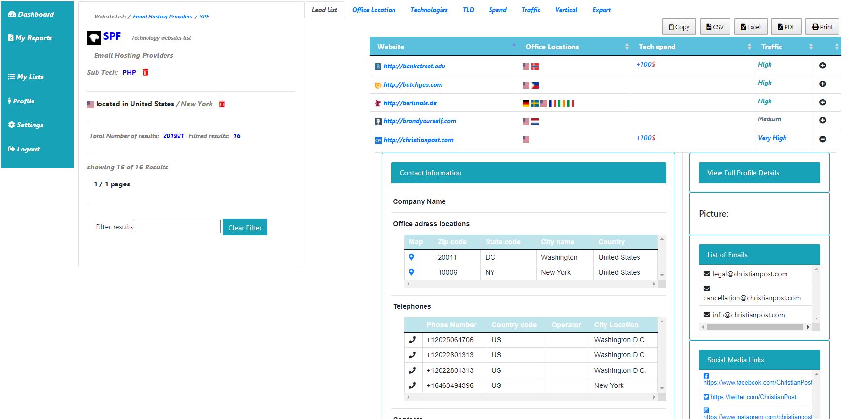Click the telephones table horizontal scrollbar
The width and height of the screenshot is (868, 419).
click(531, 397)
